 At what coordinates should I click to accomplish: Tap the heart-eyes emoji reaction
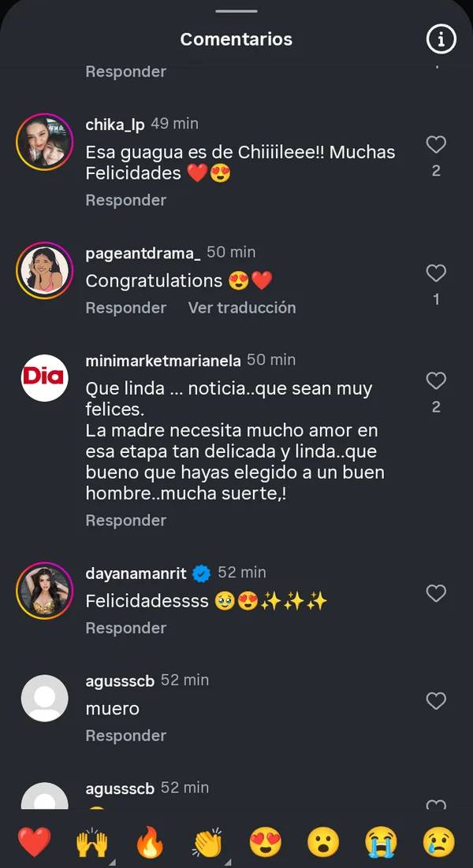point(266,842)
